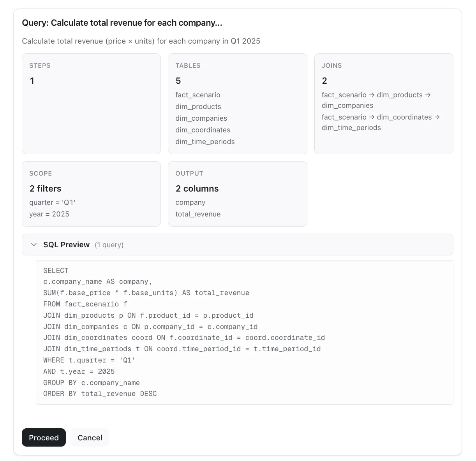Click the quarter = 'Q1' filter
Image resolution: width=476 pixels, height=461 pixels.
point(53,202)
